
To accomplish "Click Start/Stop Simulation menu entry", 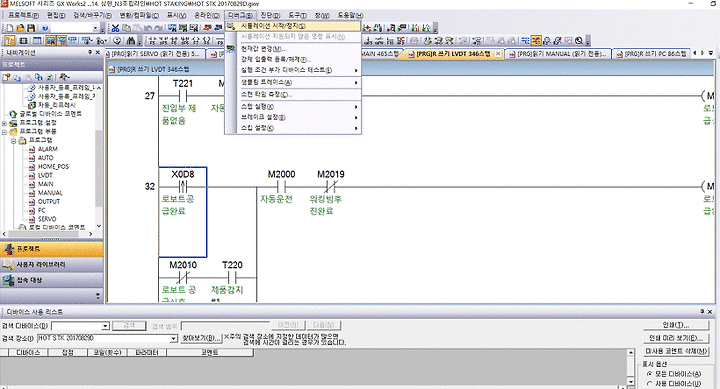I will [293, 26].
